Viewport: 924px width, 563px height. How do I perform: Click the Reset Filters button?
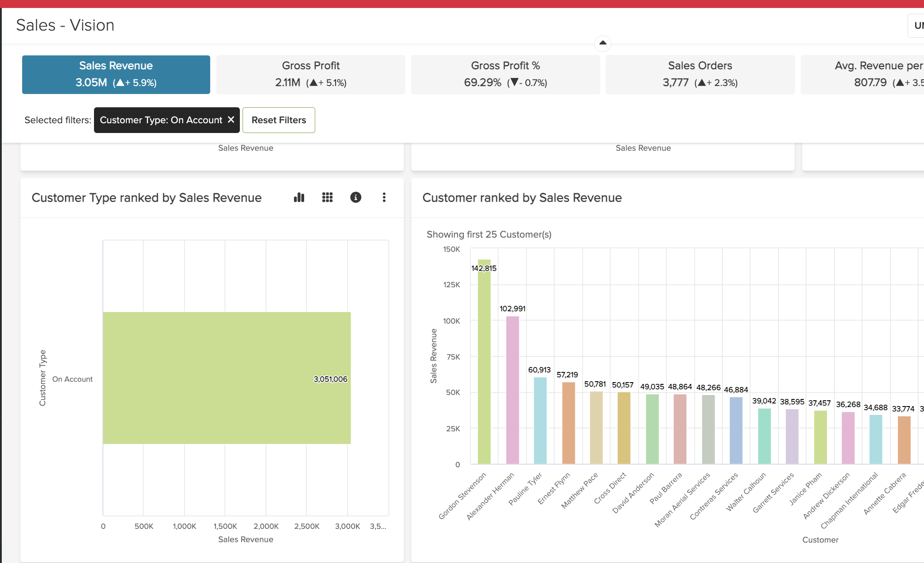tap(278, 120)
